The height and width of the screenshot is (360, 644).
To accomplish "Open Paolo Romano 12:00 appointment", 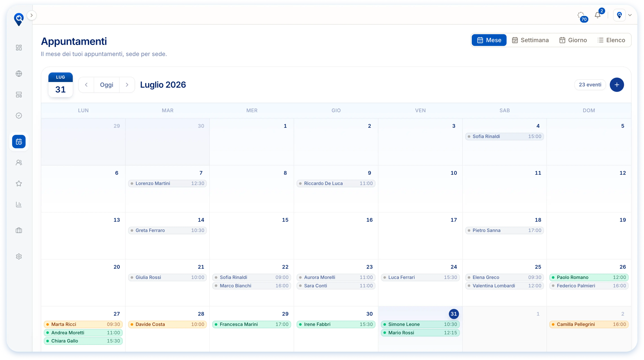I will (x=589, y=278).
